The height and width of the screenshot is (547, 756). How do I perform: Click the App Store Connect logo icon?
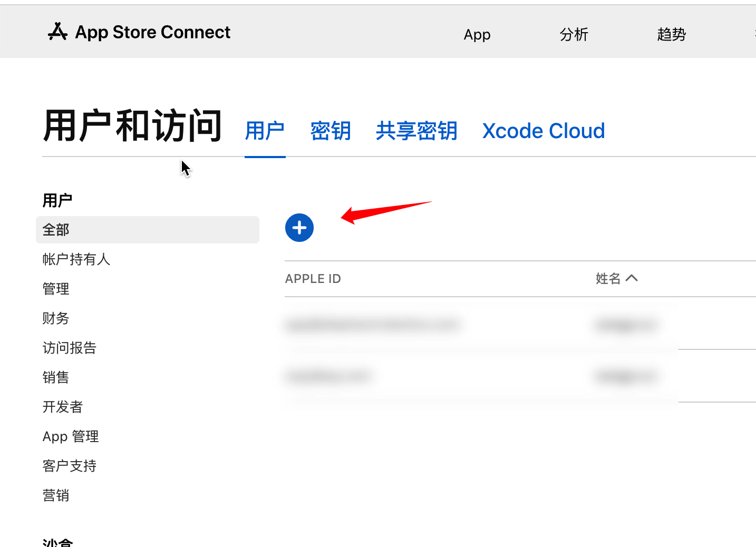(x=57, y=32)
